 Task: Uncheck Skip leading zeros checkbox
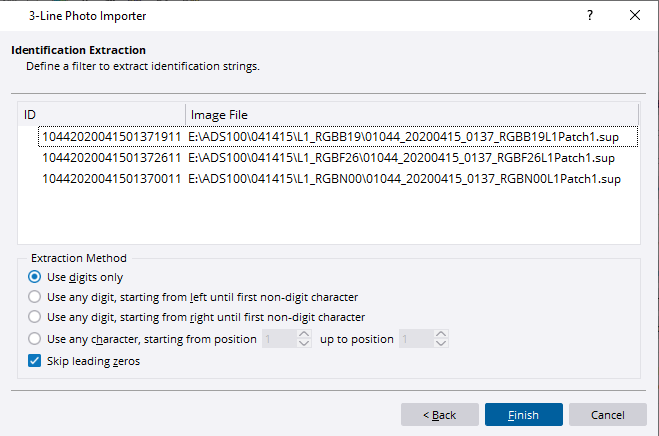36,361
